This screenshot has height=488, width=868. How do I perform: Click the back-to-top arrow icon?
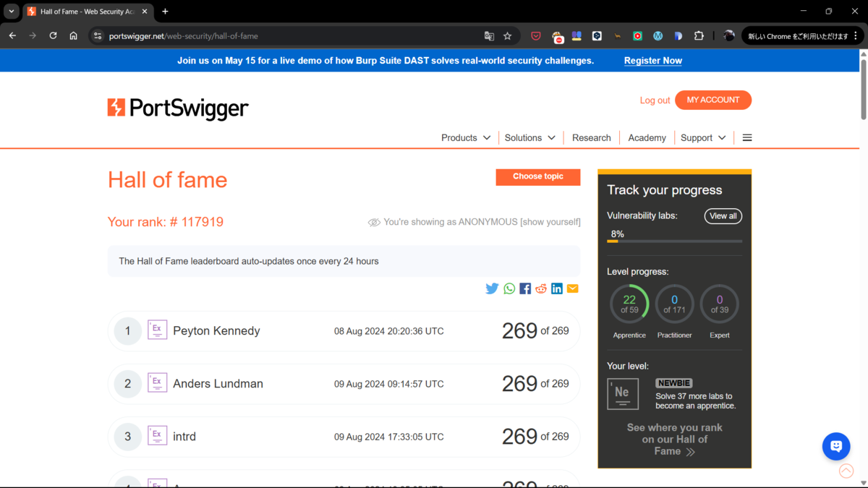click(846, 471)
